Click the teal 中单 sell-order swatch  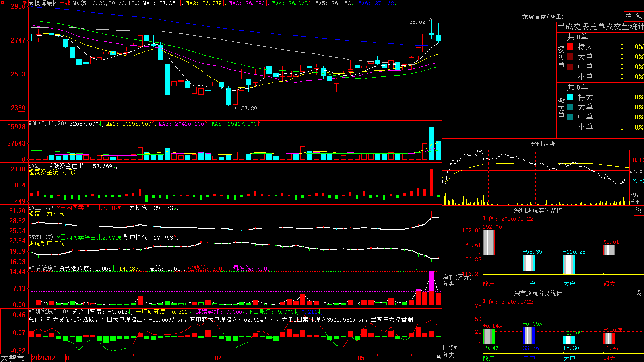(x=570, y=117)
